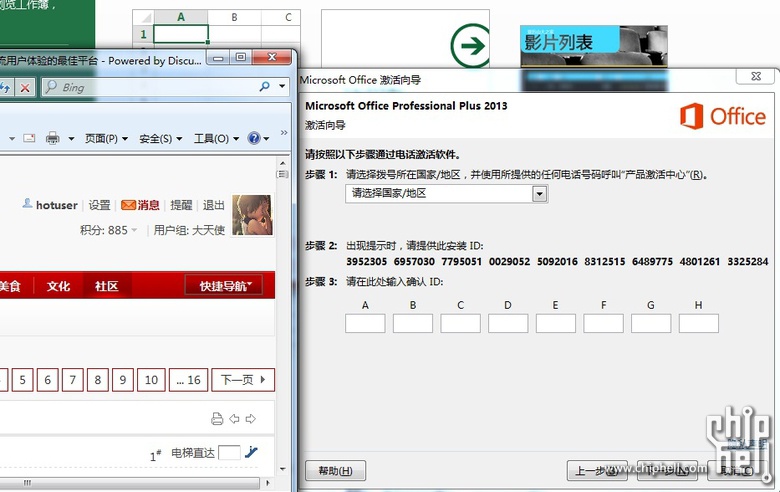Close the Office activation wizard
The height and width of the screenshot is (492, 780).
click(x=756, y=76)
